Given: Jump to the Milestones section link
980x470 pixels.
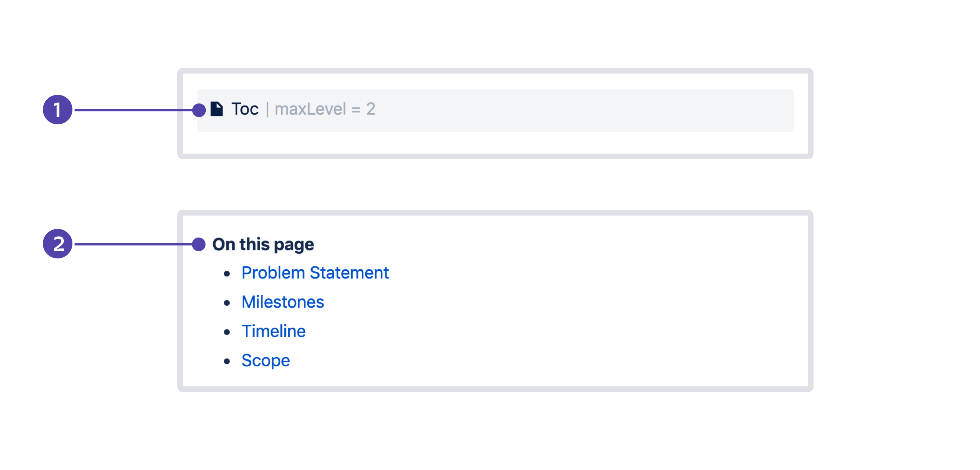Looking at the screenshot, I should 283,302.
